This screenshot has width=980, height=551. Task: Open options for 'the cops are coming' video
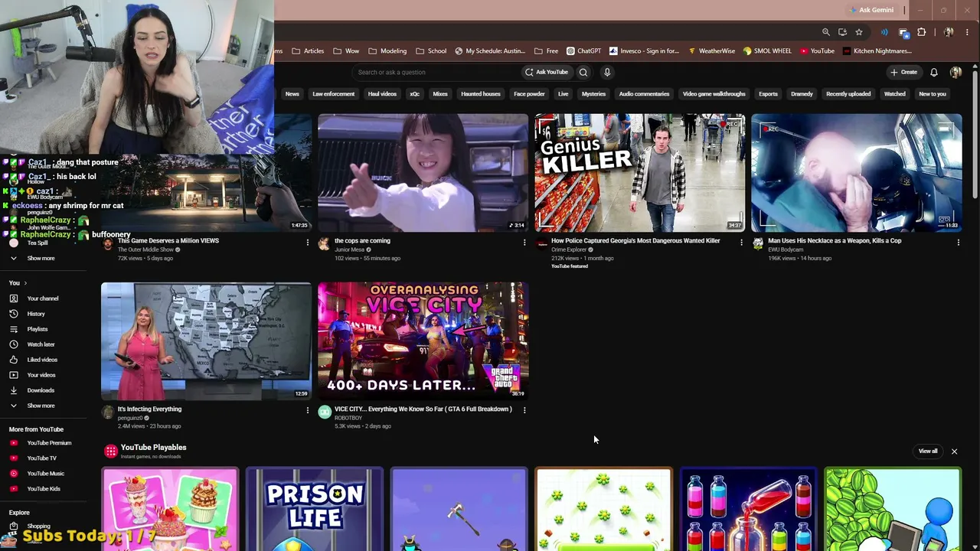(x=524, y=243)
